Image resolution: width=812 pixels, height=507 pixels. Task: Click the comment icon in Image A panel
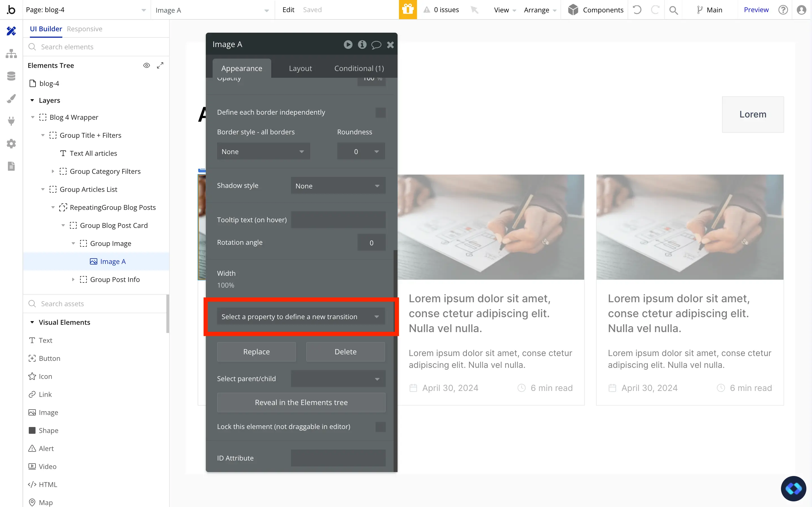pos(376,45)
